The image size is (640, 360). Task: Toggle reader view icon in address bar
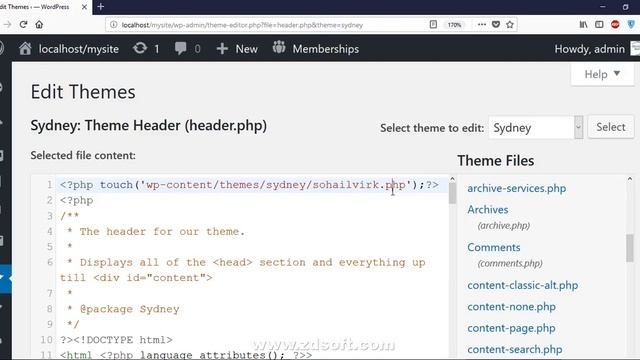point(433,24)
